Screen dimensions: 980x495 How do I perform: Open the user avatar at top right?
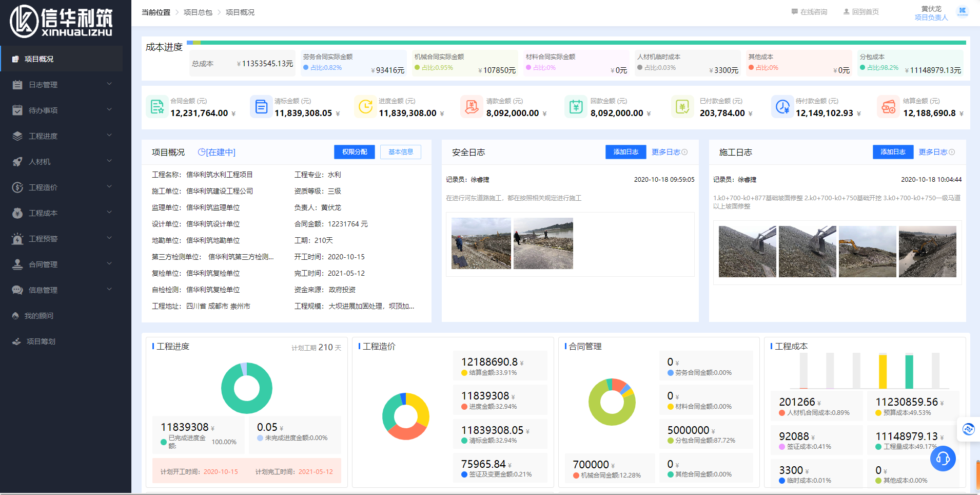click(963, 11)
